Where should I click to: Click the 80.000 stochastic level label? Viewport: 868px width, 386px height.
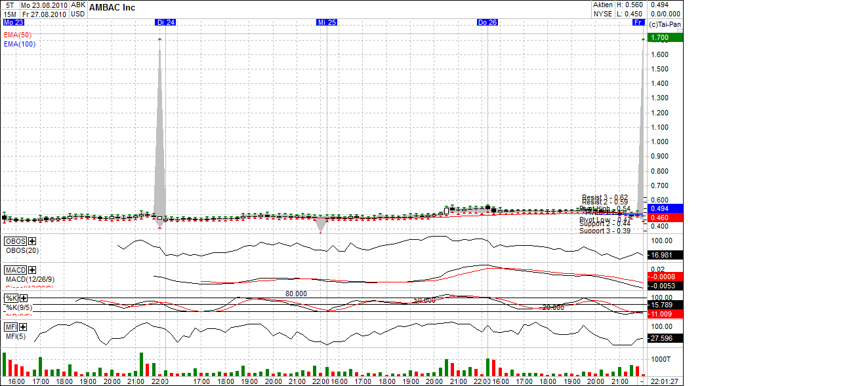coord(296,294)
